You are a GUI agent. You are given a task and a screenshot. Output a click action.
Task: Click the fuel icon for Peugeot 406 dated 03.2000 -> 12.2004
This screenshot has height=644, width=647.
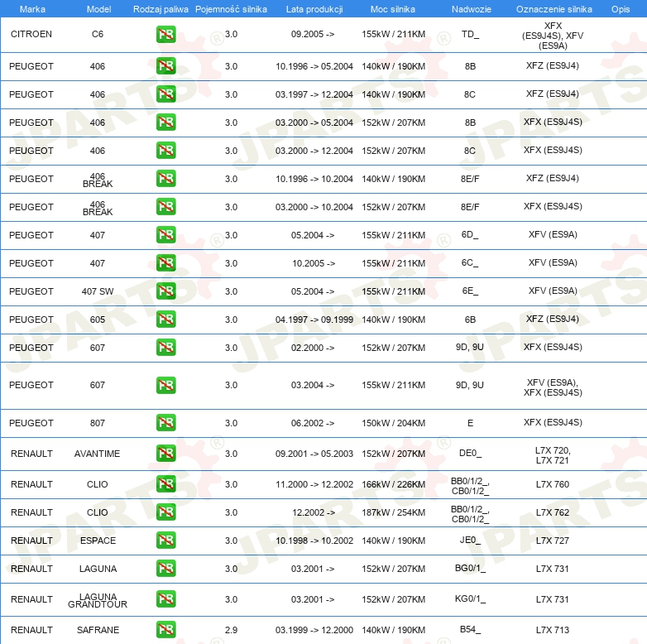coord(165,151)
